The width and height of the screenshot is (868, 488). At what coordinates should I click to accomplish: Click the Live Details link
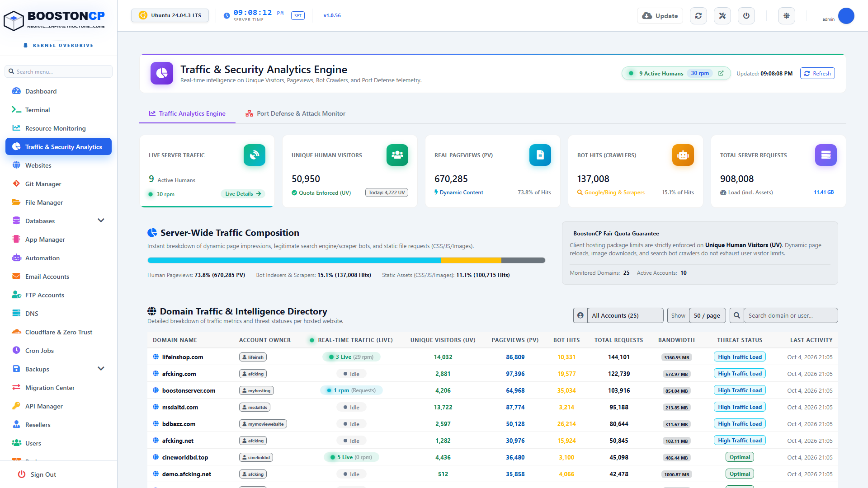click(243, 194)
